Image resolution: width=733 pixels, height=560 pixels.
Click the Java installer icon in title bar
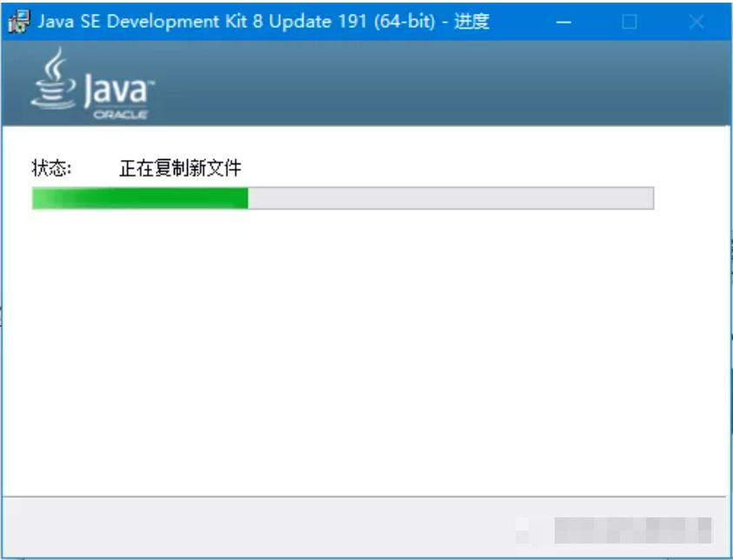(x=19, y=22)
